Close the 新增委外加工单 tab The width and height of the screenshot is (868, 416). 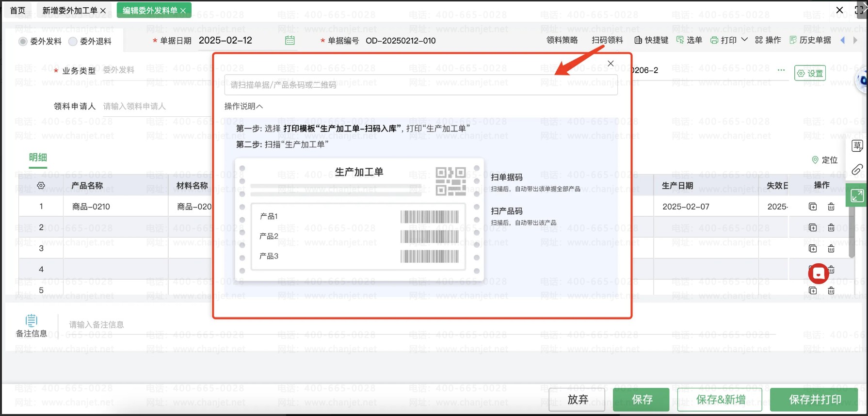pyautogui.click(x=103, y=11)
